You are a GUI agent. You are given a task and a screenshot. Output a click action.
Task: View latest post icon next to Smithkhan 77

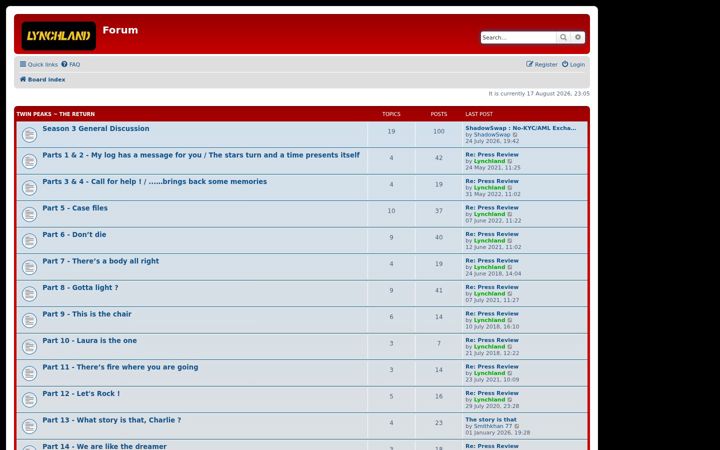[517, 427]
